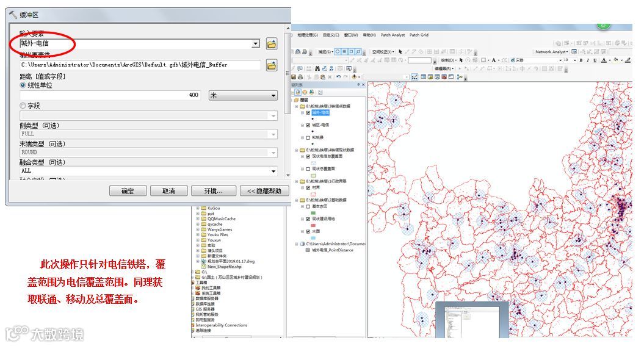Screen dimensions: 644x346
Task: Click the 村界 red outline symbol swatch
Action: pyautogui.click(x=313, y=193)
